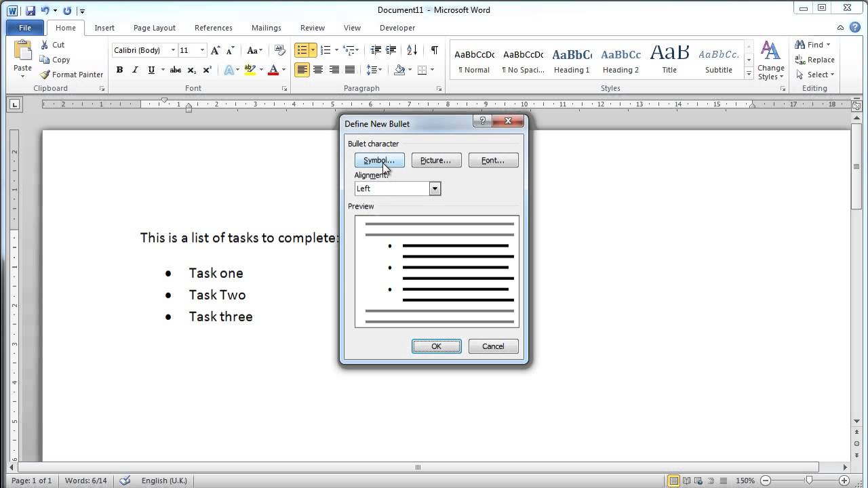Click Shrink Font icon
Screen dimensions: 868x488
click(229, 50)
